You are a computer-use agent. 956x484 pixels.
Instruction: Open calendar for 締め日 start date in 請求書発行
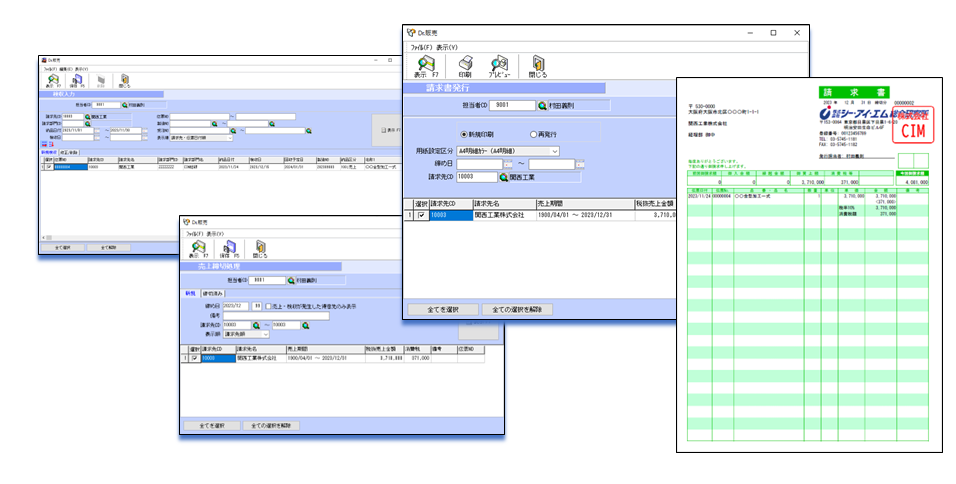(x=508, y=164)
